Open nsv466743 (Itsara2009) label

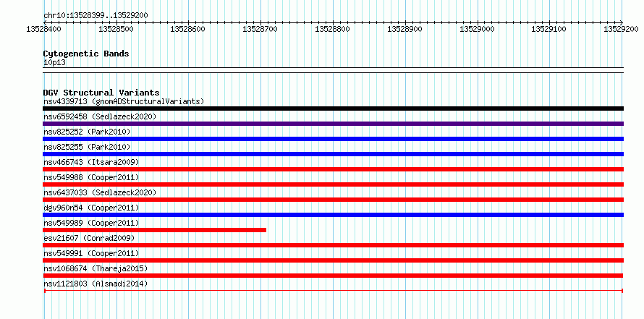coord(91,162)
